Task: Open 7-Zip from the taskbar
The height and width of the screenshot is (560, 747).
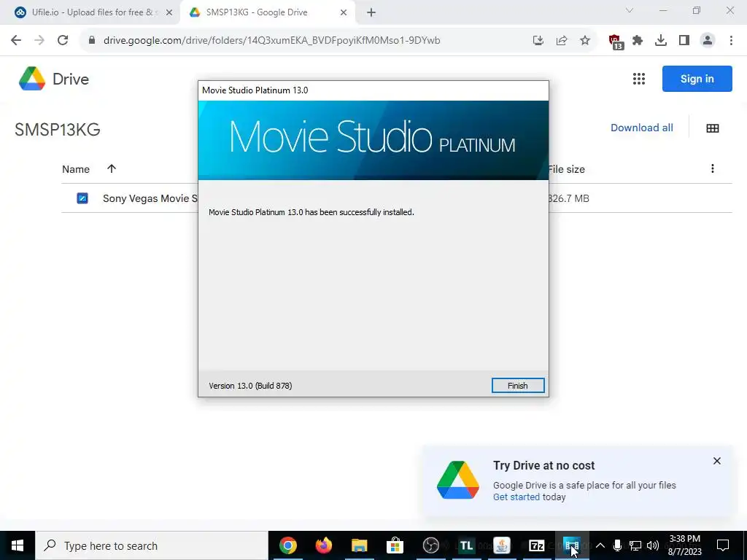Action: (536, 545)
